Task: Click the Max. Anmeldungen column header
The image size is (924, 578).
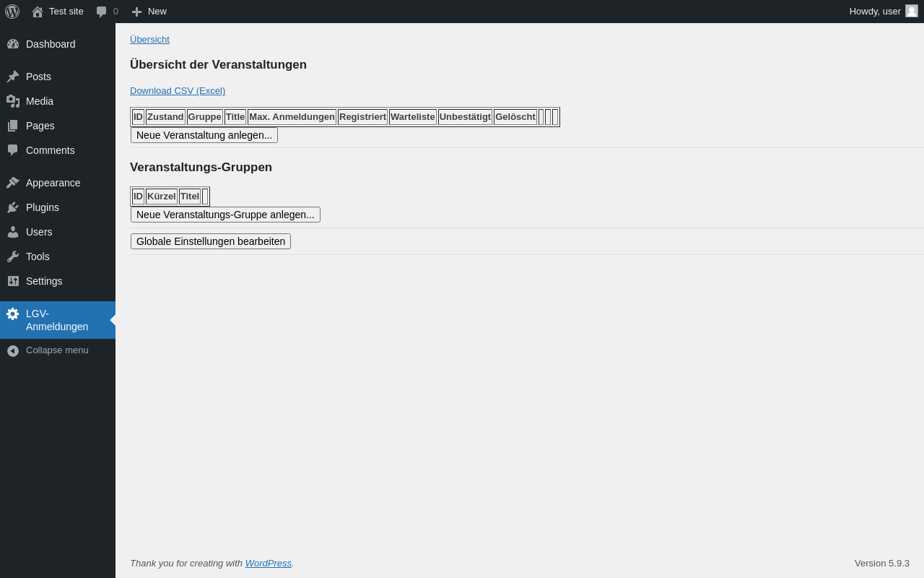Action: [292, 117]
